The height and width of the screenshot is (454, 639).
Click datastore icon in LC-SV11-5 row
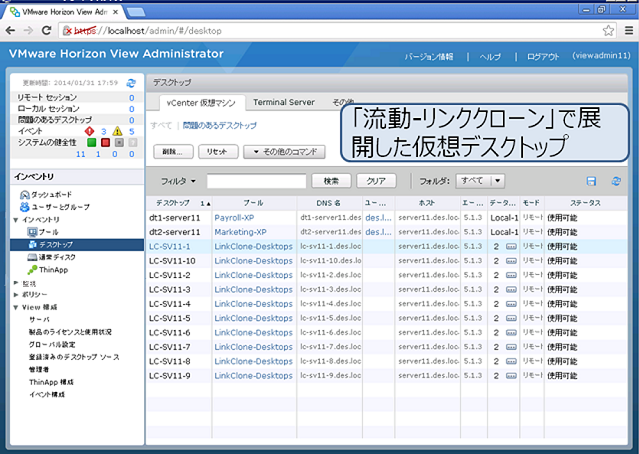click(x=511, y=318)
